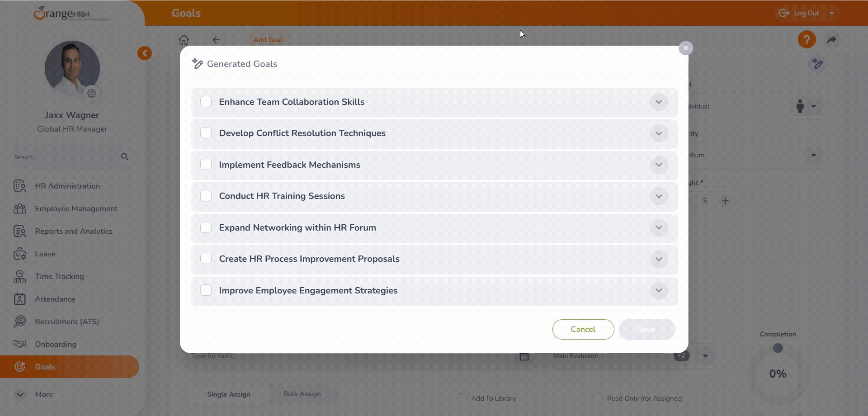This screenshot has width=868, height=416.
Task: Click the Cancel button in the dialog
Action: [x=583, y=329]
